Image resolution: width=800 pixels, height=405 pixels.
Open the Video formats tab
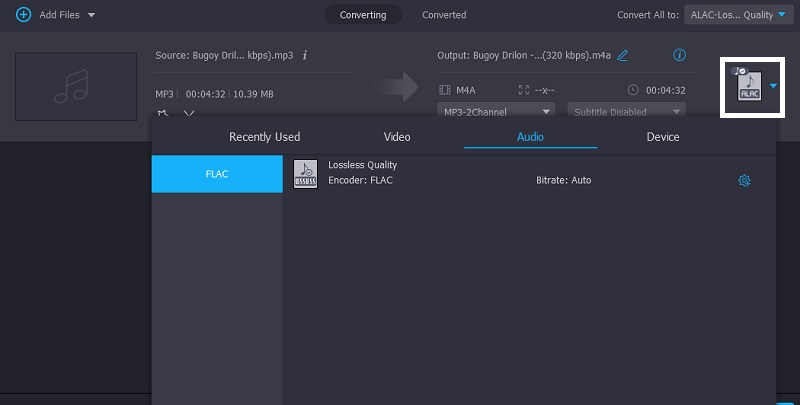397,137
